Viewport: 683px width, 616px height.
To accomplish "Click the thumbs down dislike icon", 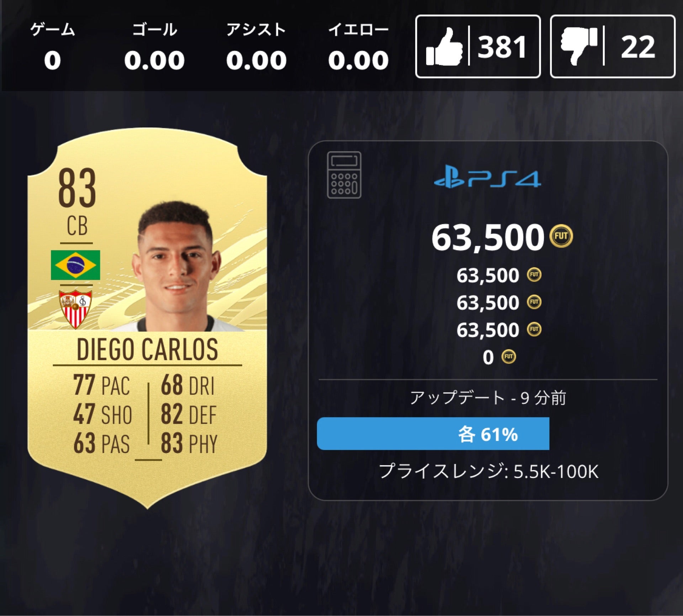I will tap(579, 47).
